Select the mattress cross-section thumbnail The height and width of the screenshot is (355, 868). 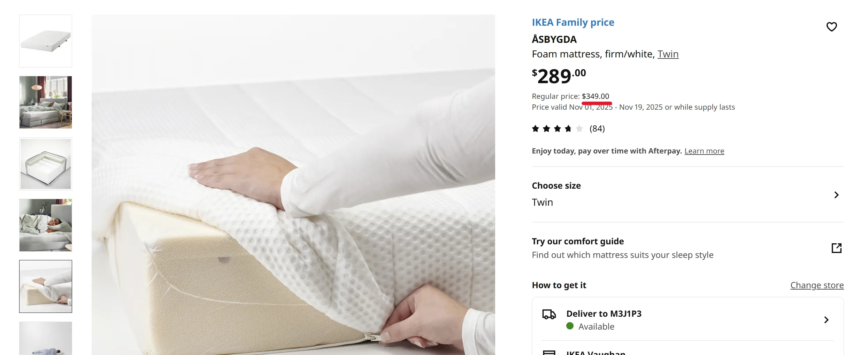pyautogui.click(x=45, y=164)
